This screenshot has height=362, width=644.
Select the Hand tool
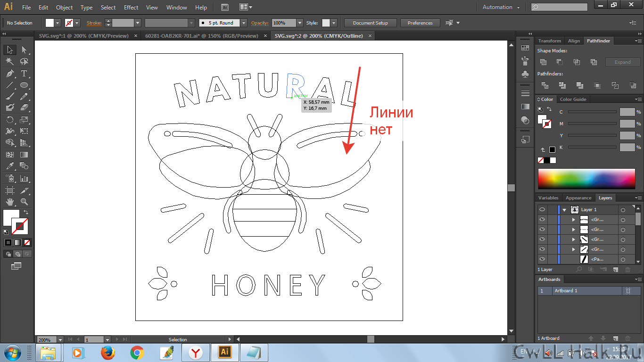click(9, 202)
